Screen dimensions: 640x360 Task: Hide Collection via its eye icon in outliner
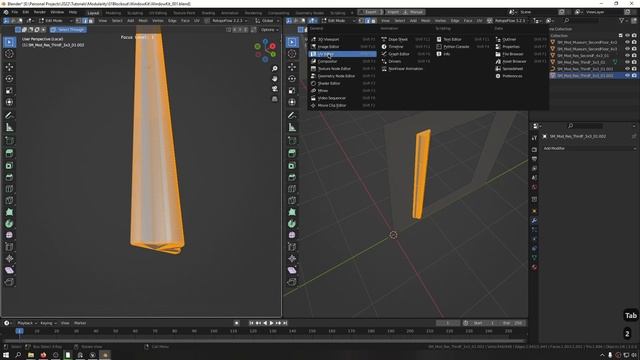[x=627, y=36]
